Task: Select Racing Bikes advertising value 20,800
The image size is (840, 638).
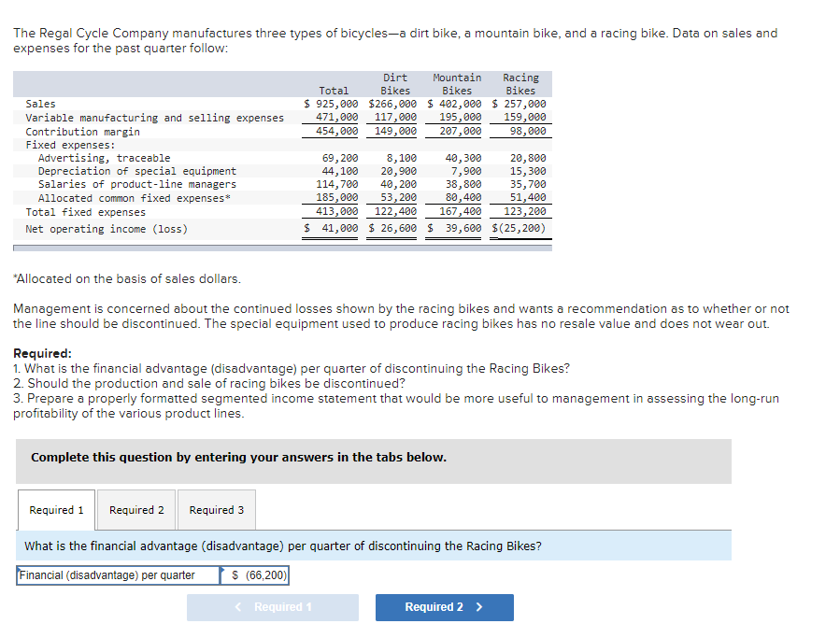Action: 528,158
